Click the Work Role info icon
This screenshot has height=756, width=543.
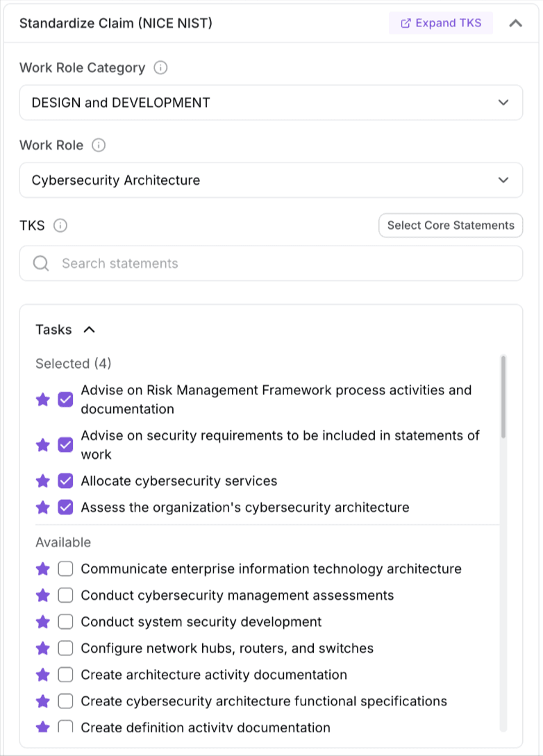[99, 146]
